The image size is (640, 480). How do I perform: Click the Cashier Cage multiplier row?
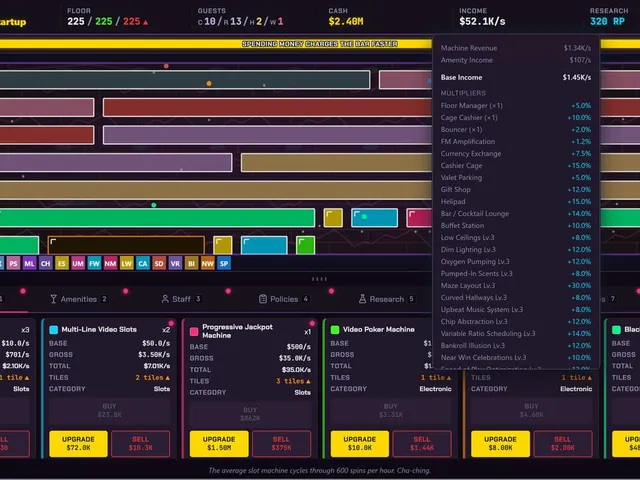516,166
